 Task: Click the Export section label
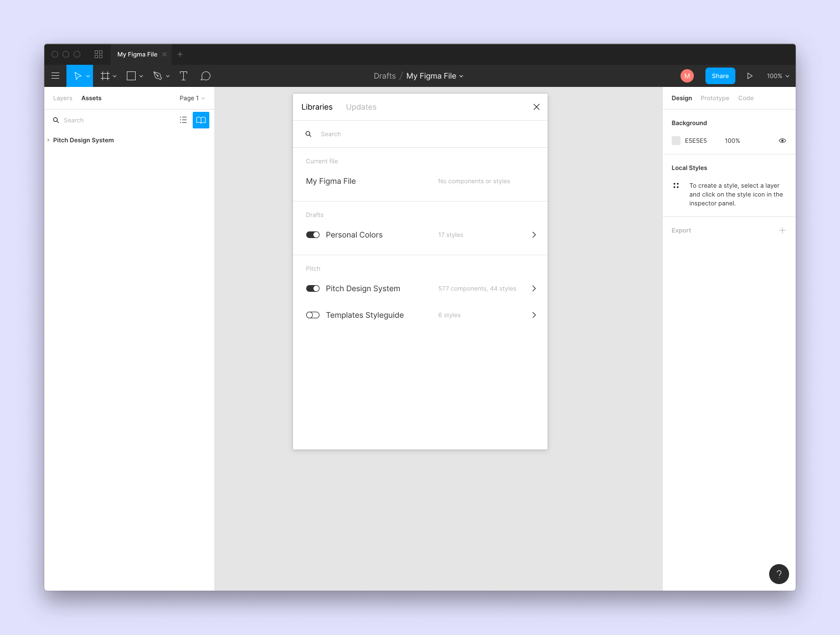[682, 230]
